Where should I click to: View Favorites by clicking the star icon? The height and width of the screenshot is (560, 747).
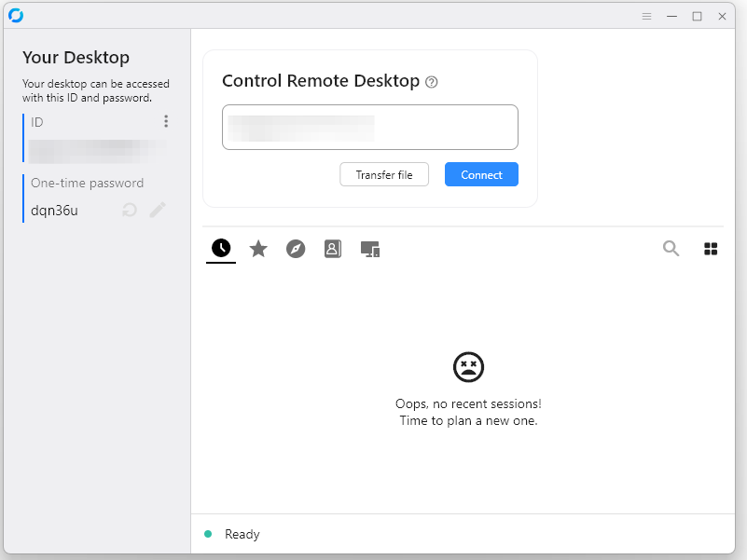coord(258,249)
